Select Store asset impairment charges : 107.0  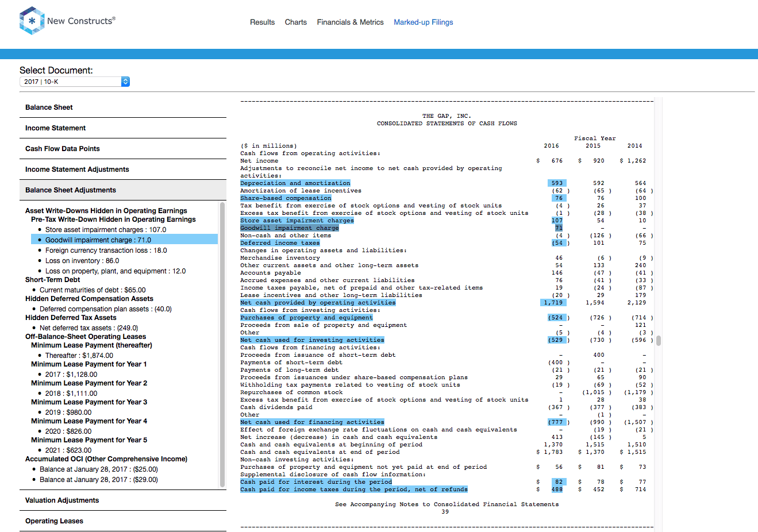coord(106,230)
